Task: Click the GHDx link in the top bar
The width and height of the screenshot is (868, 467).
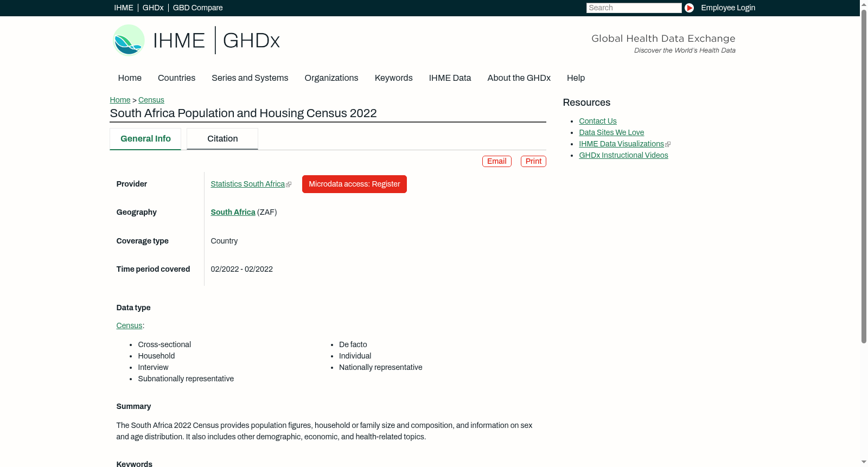Action: 153,8
